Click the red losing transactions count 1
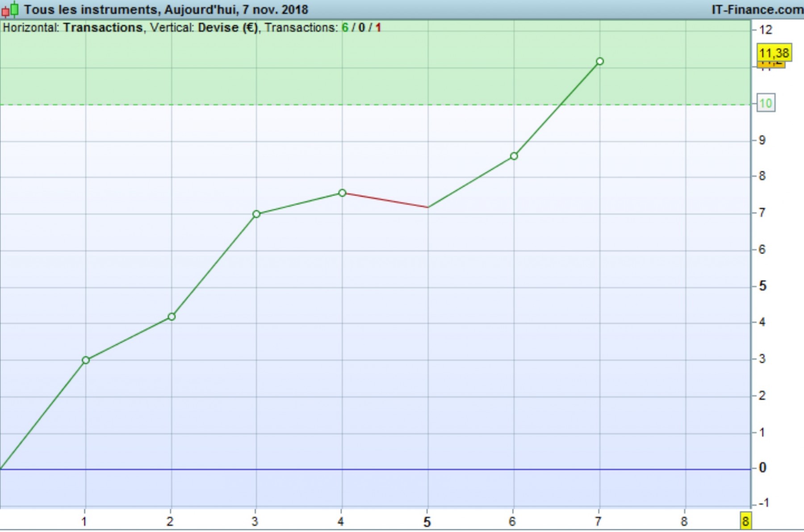This screenshot has height=532, width=804. pyautogui.click(x=378, y=28)
